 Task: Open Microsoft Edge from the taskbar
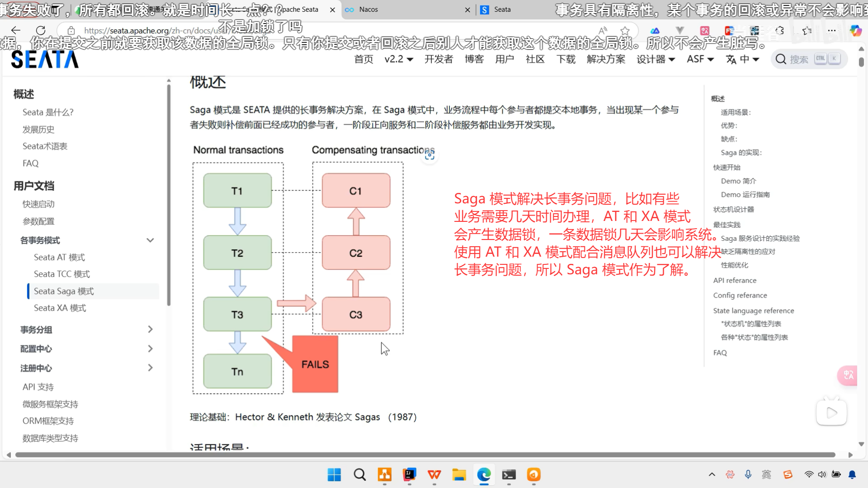[484, 475]
